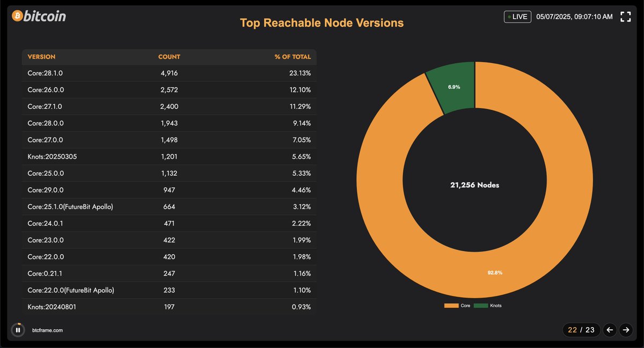Click the 22 / 23 page counter
This screenshot has height=348, width=644.
pyautogui.click(x=581, y=330)
